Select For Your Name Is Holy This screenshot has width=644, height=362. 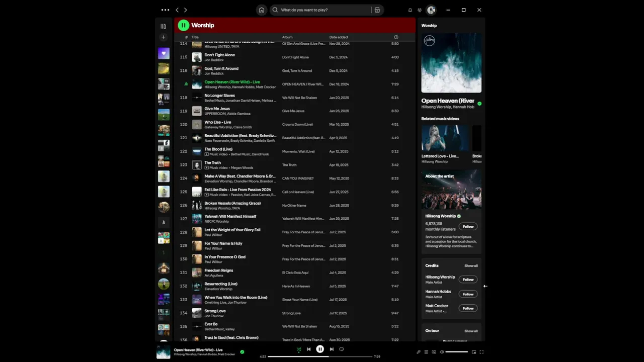click(x=295, y=246)
